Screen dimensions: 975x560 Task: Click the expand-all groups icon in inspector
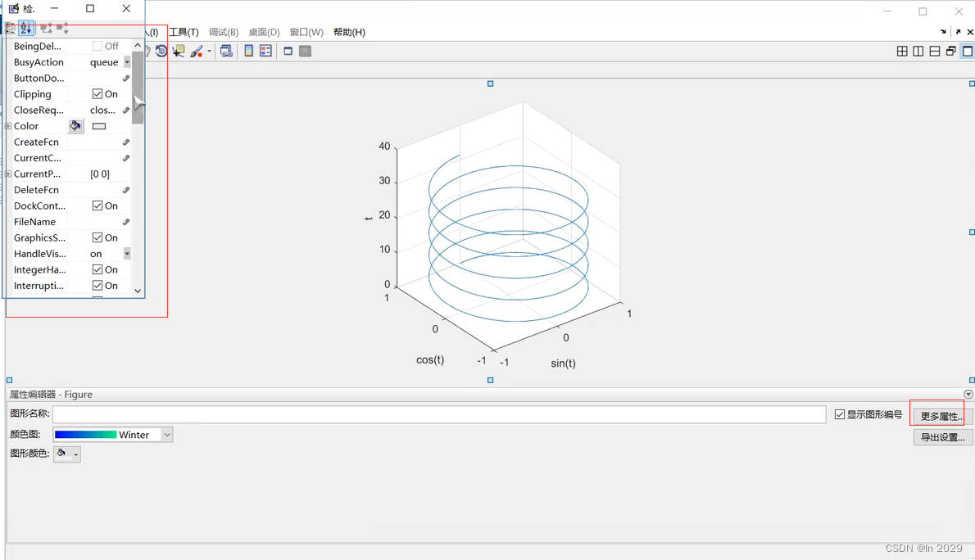(46, 28)
